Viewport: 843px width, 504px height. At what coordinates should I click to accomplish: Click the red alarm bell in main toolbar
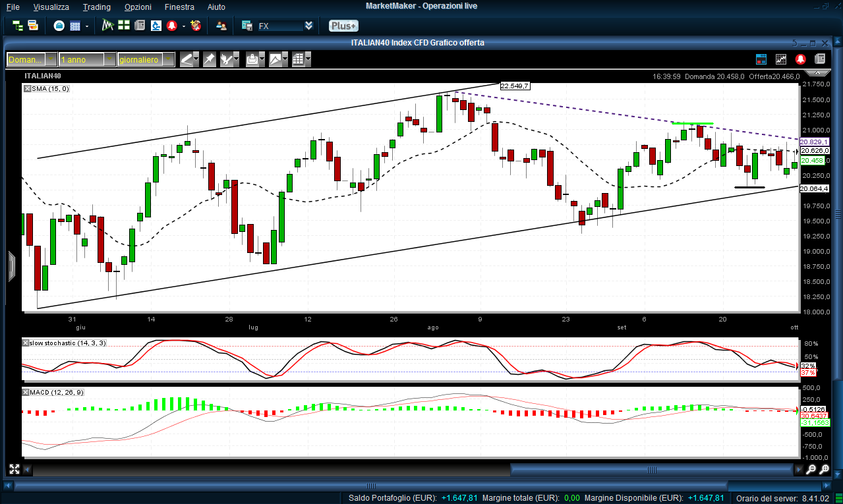[x=172, y=26]
